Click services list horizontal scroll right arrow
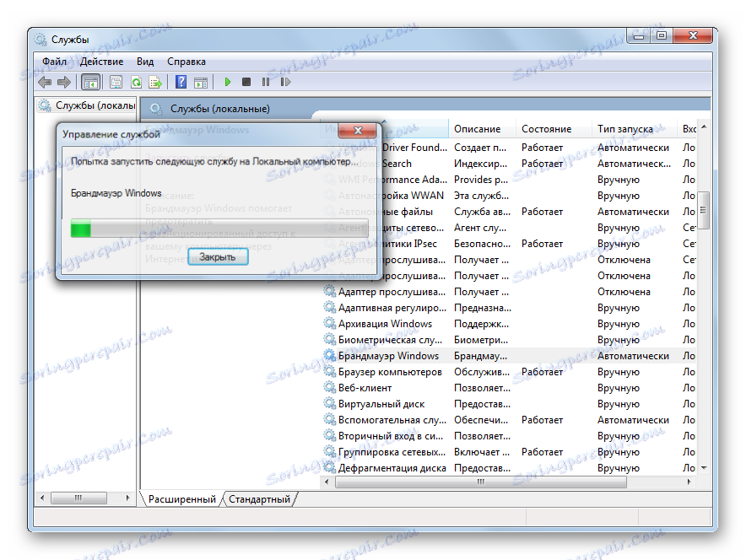This screenshot has height=560, width=746. (689, 482)
